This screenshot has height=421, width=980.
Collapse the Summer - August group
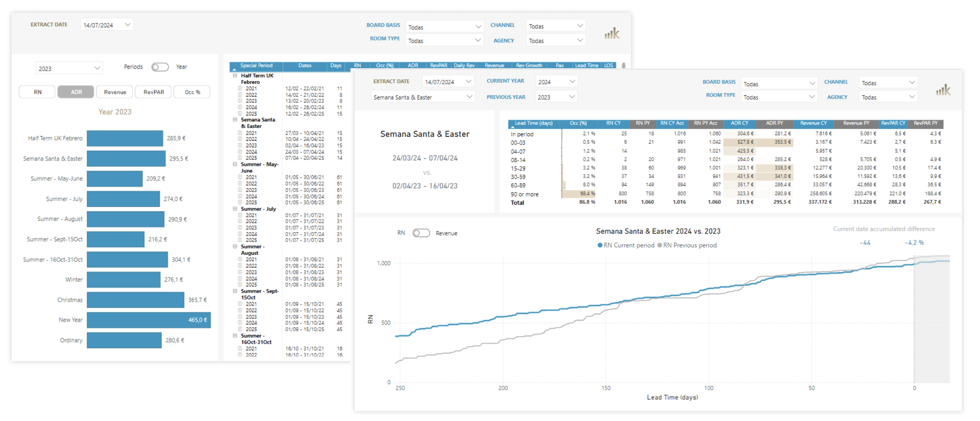[x=235, y=246]
